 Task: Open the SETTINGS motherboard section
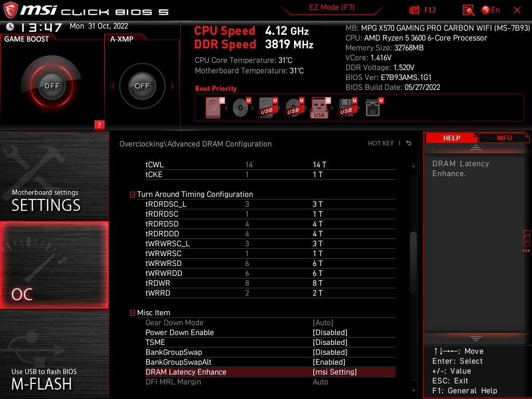pyautogui.click(x=54, y=176)
